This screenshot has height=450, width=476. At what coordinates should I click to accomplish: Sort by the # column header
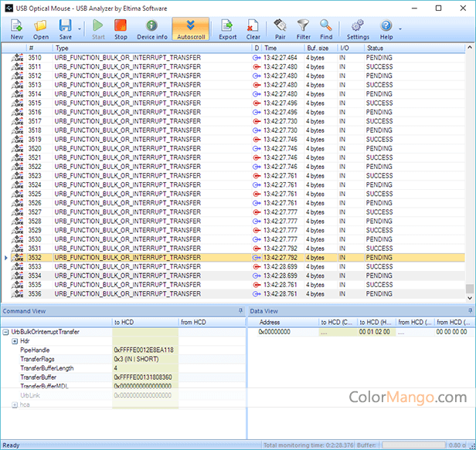point(39,48)
